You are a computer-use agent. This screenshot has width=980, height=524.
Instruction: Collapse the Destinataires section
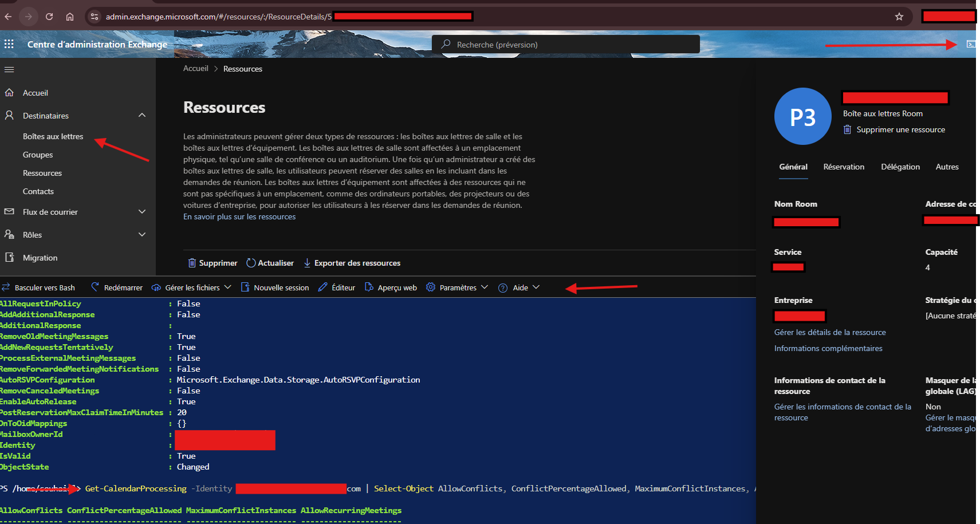(142, 116)
